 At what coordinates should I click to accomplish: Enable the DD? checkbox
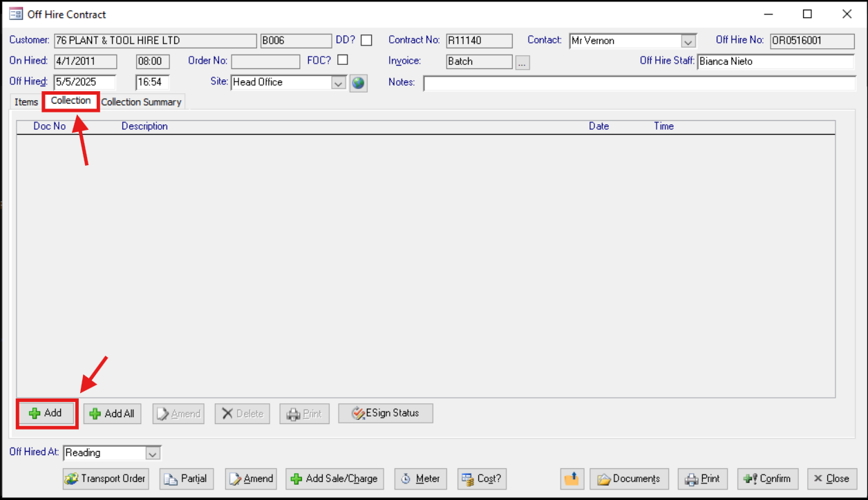[x=366, y=39]
